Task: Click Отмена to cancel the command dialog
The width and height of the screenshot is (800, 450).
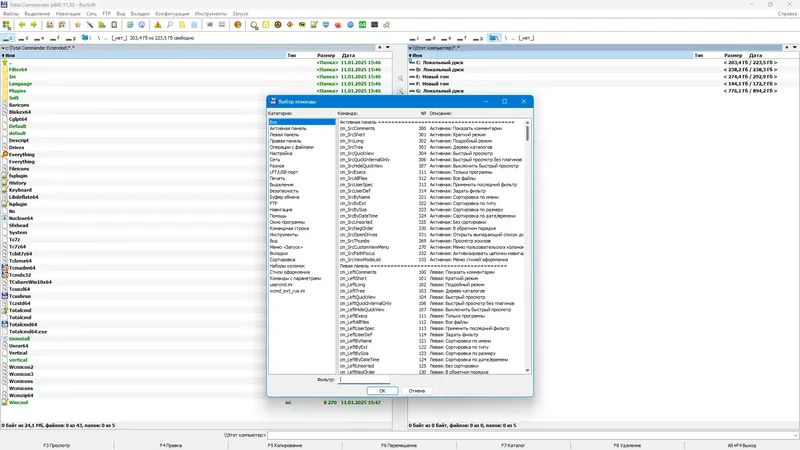Action: pos(416,391)
